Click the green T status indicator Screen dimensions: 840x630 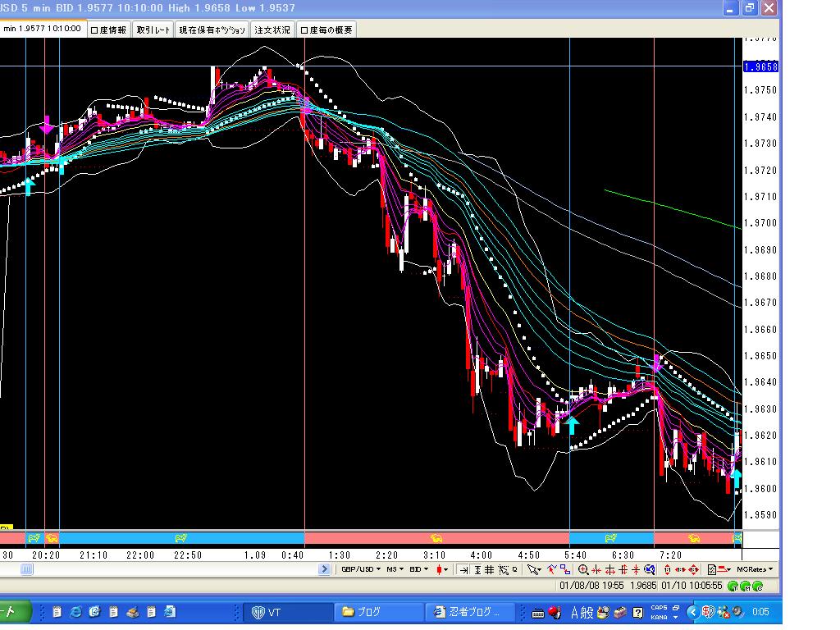pyautogui.click(x=734, y=586)
